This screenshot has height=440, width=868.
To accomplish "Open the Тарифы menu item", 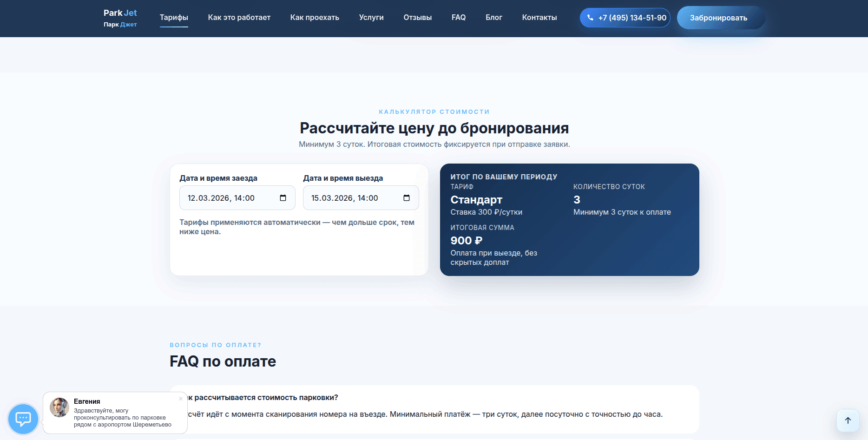I will pos(174,18).
